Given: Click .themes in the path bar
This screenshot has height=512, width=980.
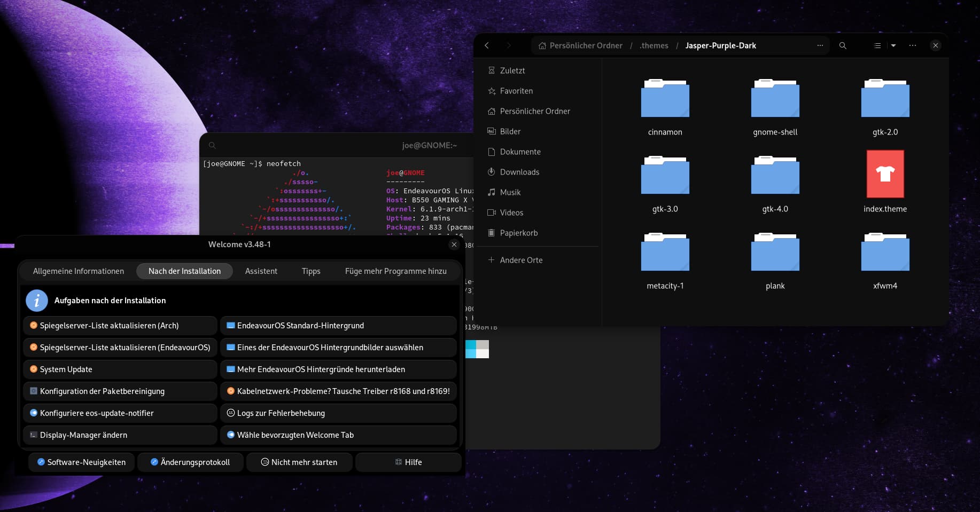Looking at the screenshot, I should 654,45.
